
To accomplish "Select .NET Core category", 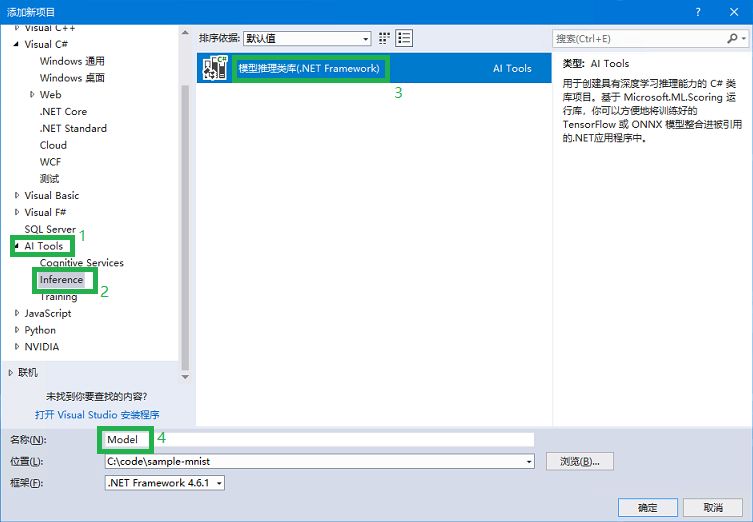I will pyautogui.click(x=63, y=111).
